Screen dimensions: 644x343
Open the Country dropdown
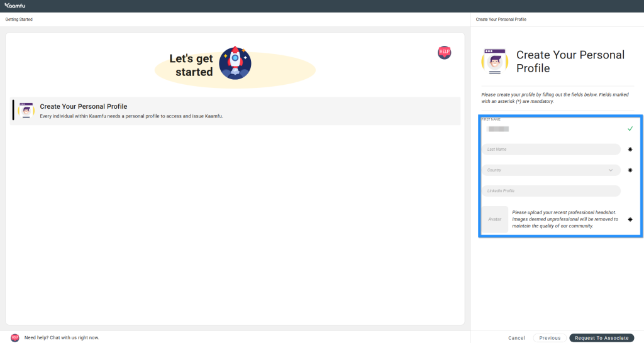[x=551, y=170]
